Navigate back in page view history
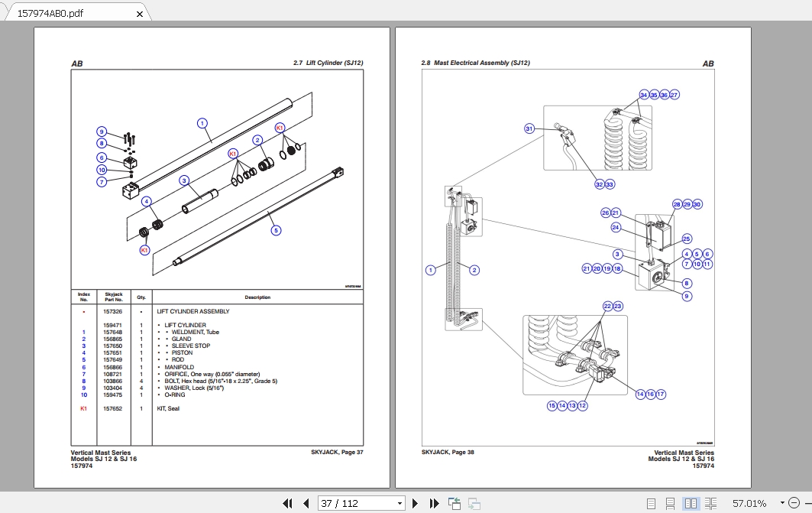The width and height of the screenshot is (812, 513). (x=454, y=503)
